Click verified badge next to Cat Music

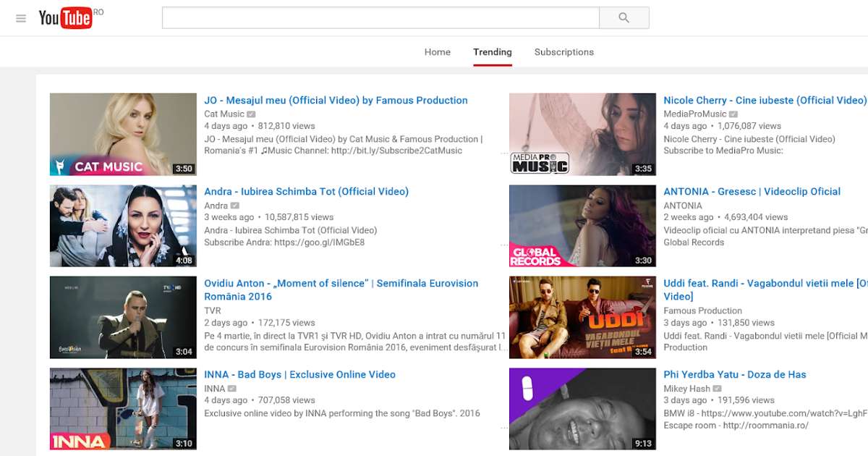click(x=251, y=114)
